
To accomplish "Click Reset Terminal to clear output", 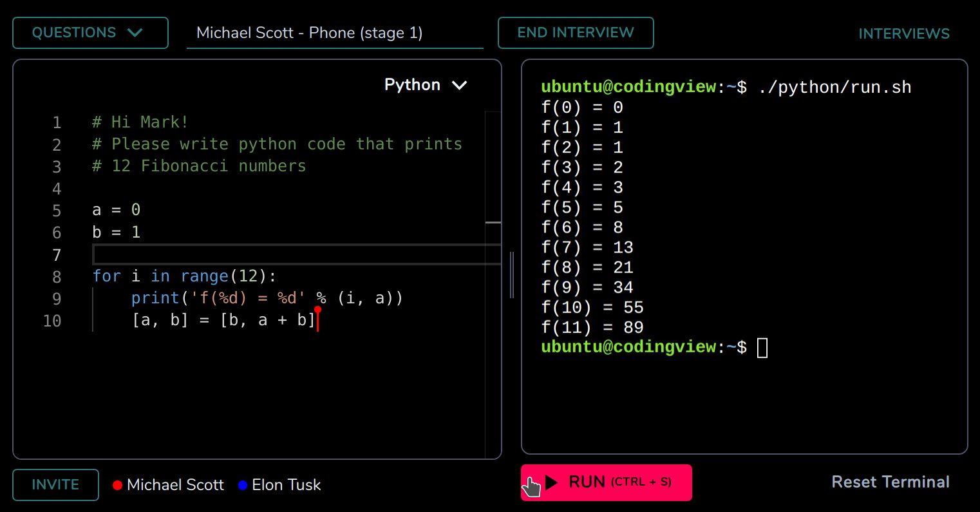I will click(890, 481).
